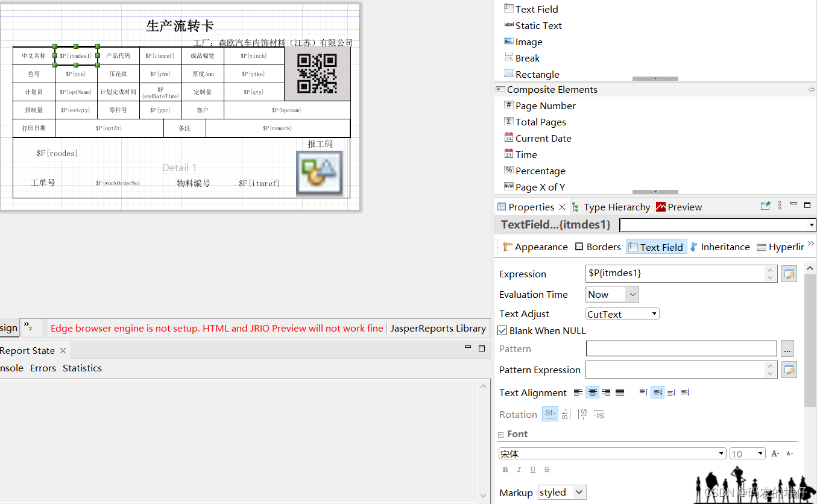The image size is (817, 504).
Task: Switch to the Borders properties tab
Action: pyautogui.click(x=598, y=246)
